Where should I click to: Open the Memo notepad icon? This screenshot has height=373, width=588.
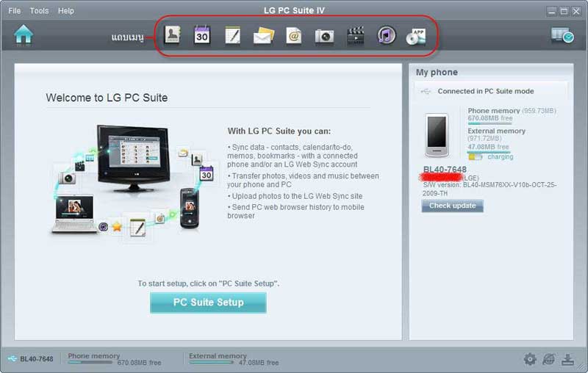pos(232,35)
